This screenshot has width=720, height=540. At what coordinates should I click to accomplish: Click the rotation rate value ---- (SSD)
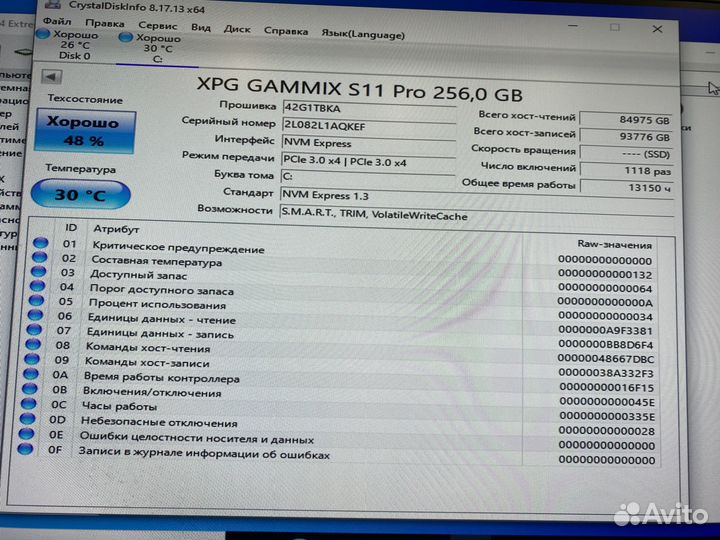click(626, 154)
